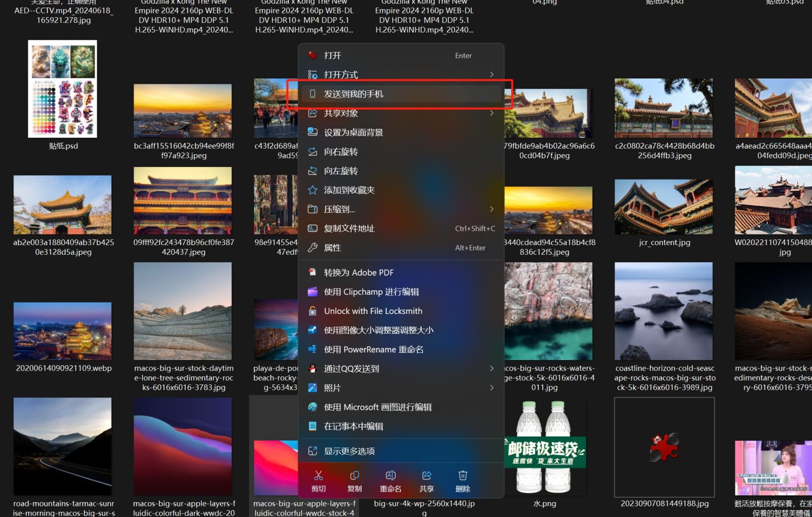Screen dimensions: 812x517
Task: Select 向左旋转 menu entry
Action: point(401,171)
